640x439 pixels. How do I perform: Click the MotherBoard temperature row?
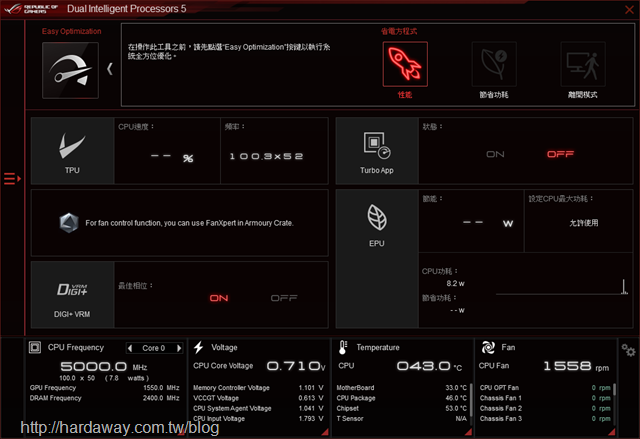402,388
